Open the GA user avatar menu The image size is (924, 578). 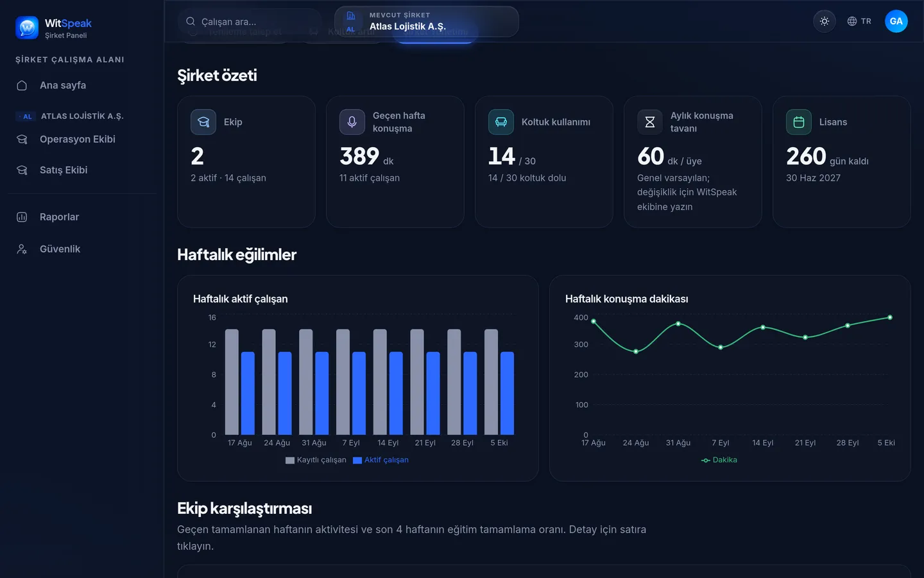896,21
